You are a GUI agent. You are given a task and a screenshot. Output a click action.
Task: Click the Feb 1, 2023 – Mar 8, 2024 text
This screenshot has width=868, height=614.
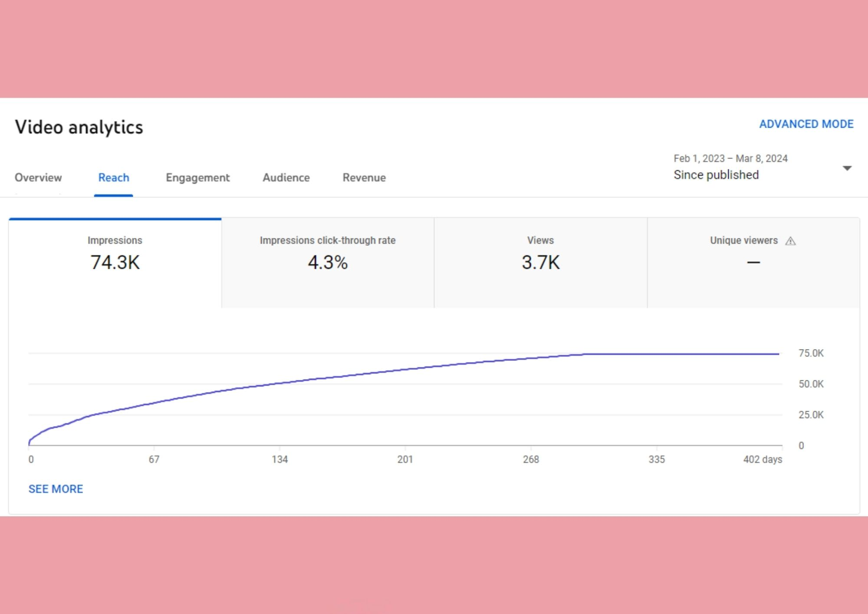point(730,158)
